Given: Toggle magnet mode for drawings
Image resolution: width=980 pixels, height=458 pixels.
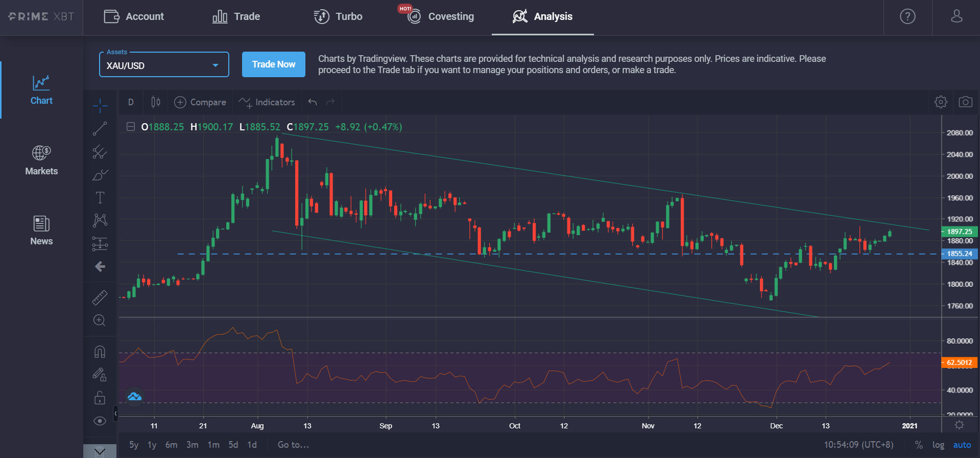Looking at the screenshot, I should click(x=100, y=352).
